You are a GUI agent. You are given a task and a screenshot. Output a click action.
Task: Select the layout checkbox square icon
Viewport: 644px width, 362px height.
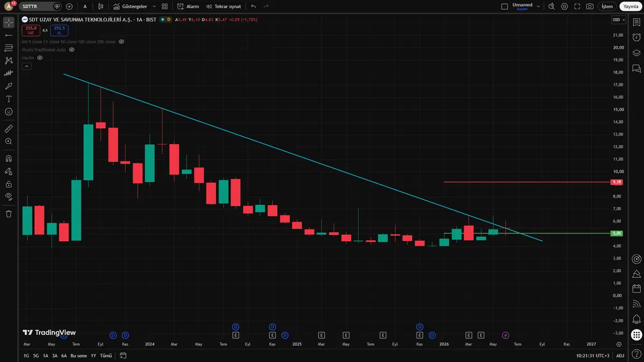504,6
